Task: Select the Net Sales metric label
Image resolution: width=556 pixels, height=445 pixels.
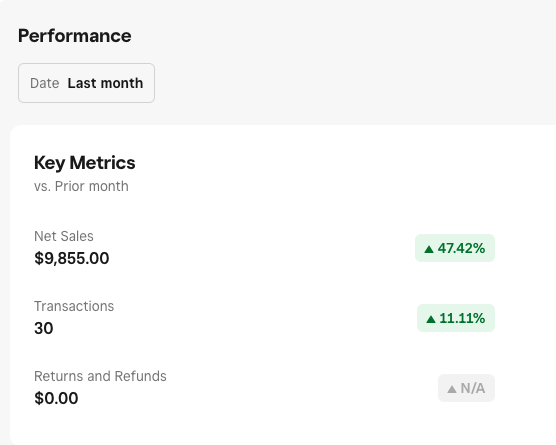Action: pos(64,236)
